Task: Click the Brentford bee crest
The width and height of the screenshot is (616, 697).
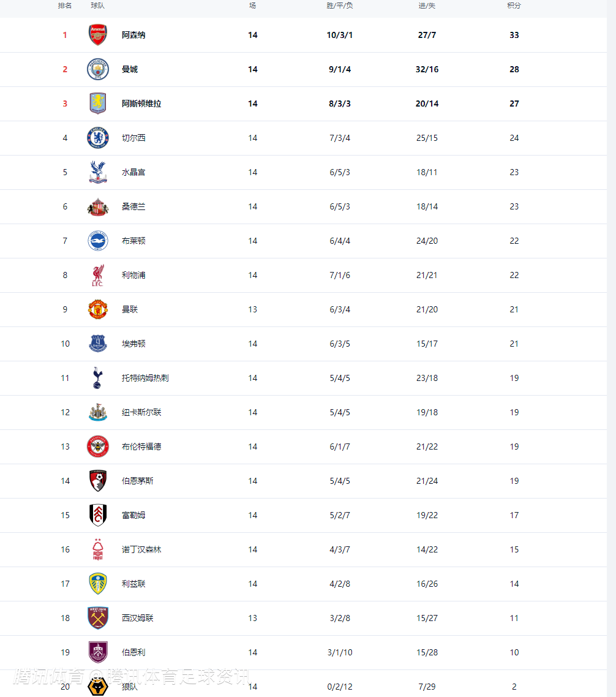Action: tap(98, 446)
